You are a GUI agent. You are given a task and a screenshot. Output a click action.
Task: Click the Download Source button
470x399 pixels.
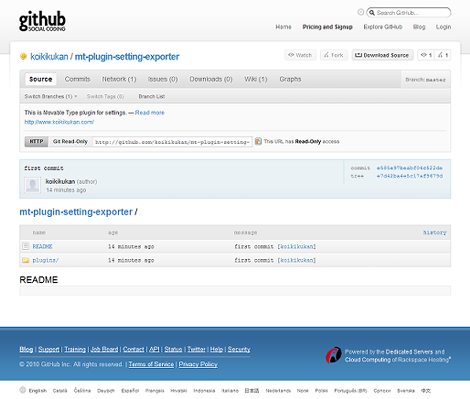[x=382, y=55]
